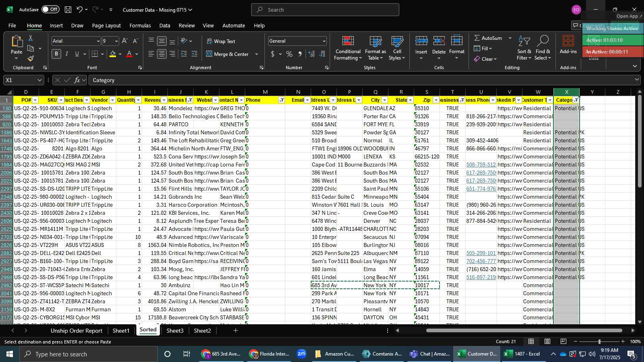Open the Category column filter button
The width and height of the screenshot is (644, 362).
(x=576, y=100)
